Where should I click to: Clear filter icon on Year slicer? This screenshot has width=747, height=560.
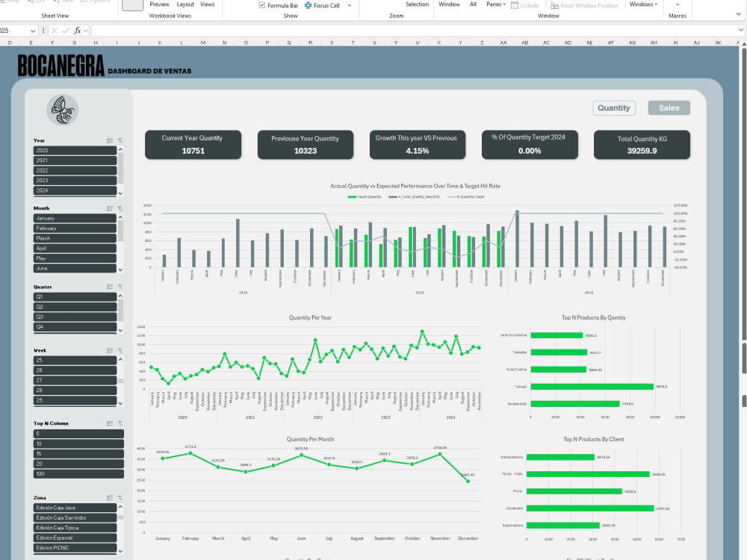click(120, 140)
